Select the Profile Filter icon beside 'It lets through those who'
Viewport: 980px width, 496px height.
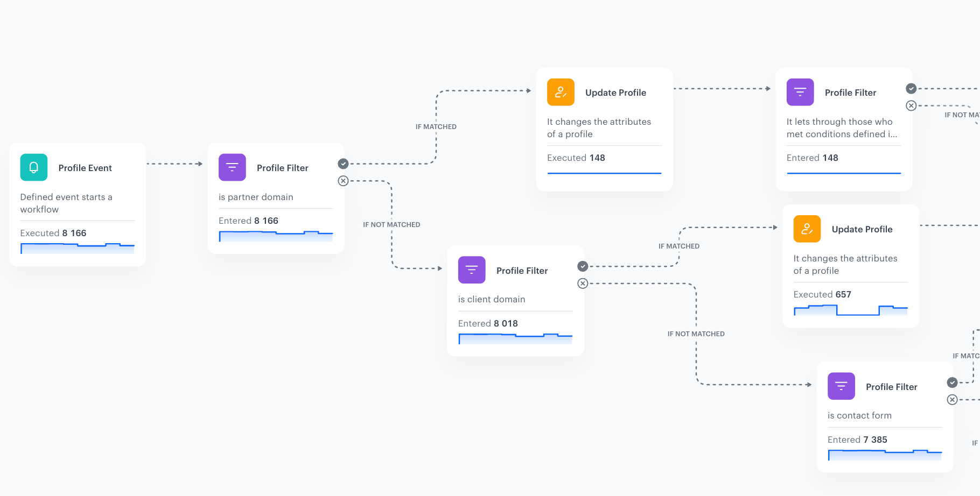800,92
